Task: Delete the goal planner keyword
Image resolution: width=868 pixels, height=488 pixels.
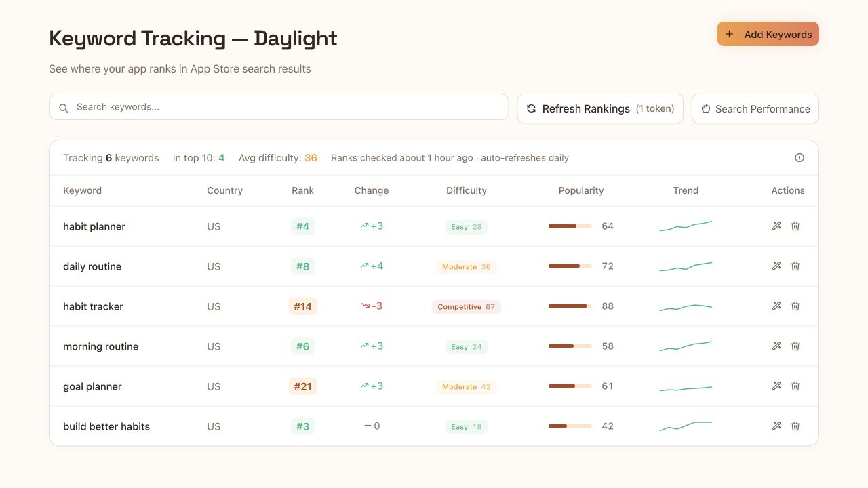Action: 795,386
